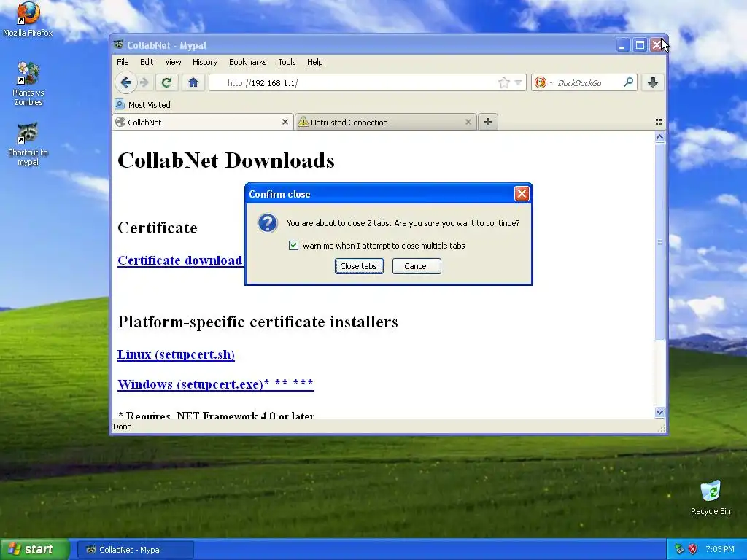Click the CollabNet - Mypal taskbar button

coord(135,550)
